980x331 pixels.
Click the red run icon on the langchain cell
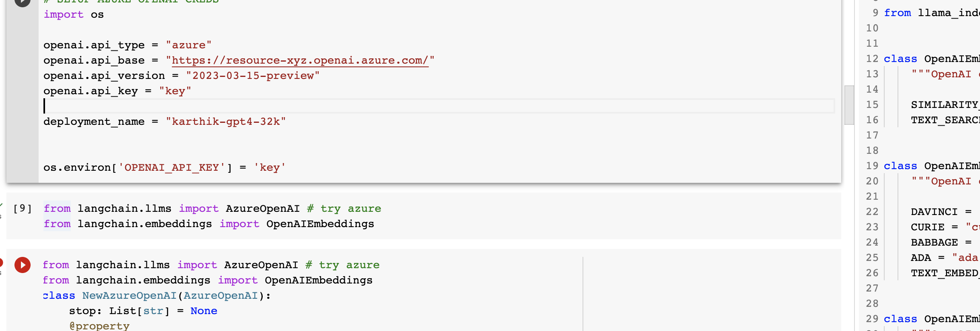pyautogui.click(x=22, y=265)
